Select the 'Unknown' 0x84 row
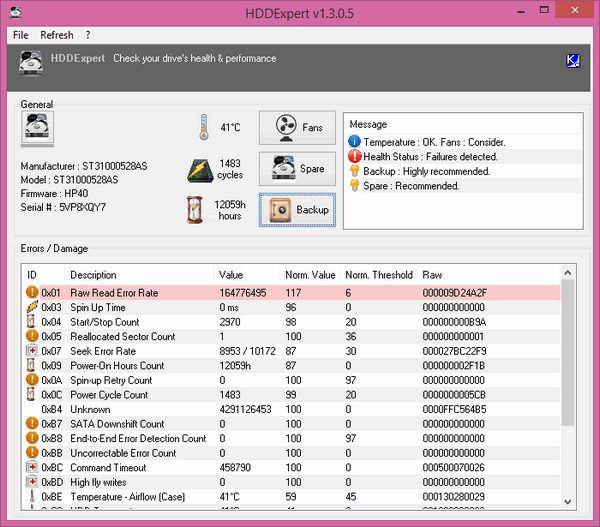Screen dimensions: 600x527 (x=291, y=409)
